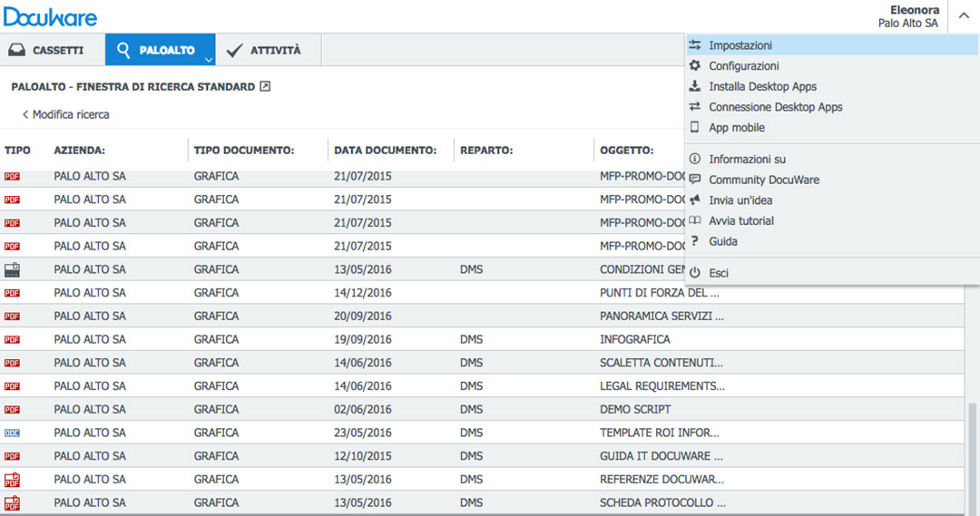Screen dimensions: 980x516
Task: Open Informazioni su menu entry
Action: [832, 159]
